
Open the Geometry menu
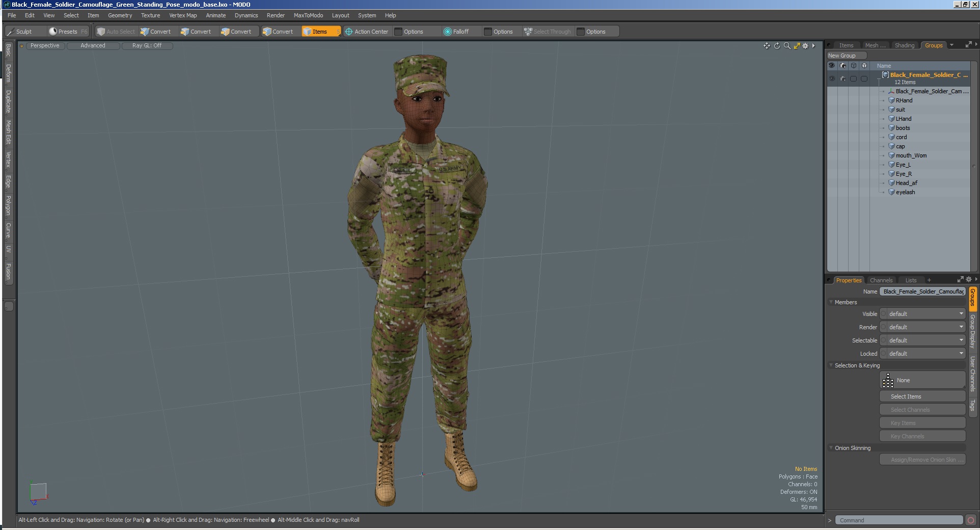(120, 15)
